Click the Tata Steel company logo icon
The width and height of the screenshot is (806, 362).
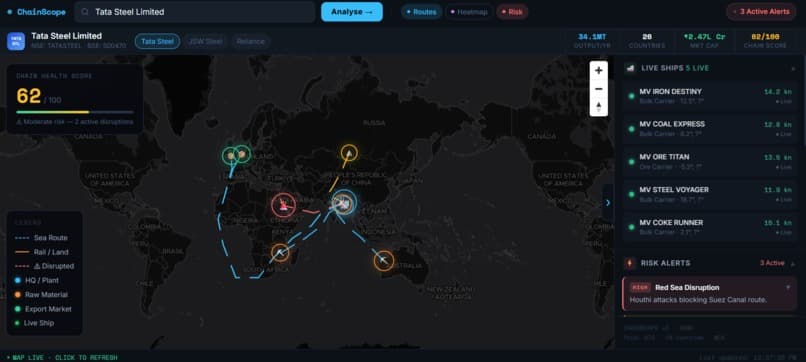[x=16, y=41]
